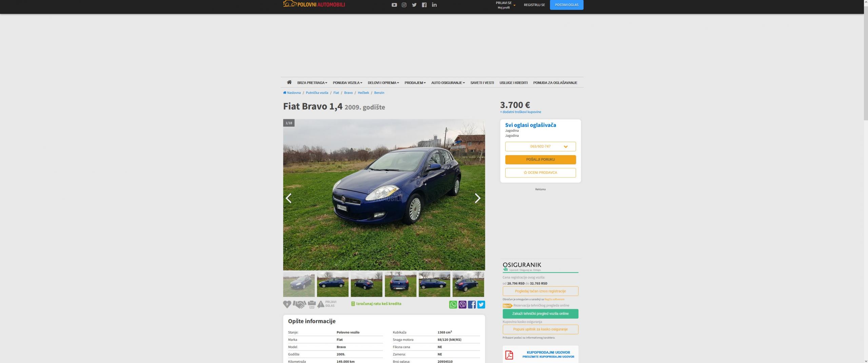
Task: Expand Prijavi se / Moj profil dropdown
Action: tap(506, 5)
